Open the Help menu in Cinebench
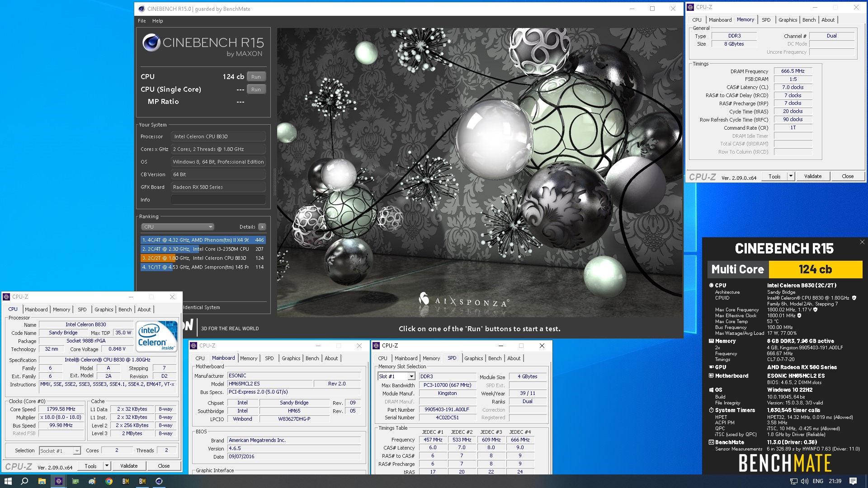This screenshot has width=868, height=488. click(157, 21)
